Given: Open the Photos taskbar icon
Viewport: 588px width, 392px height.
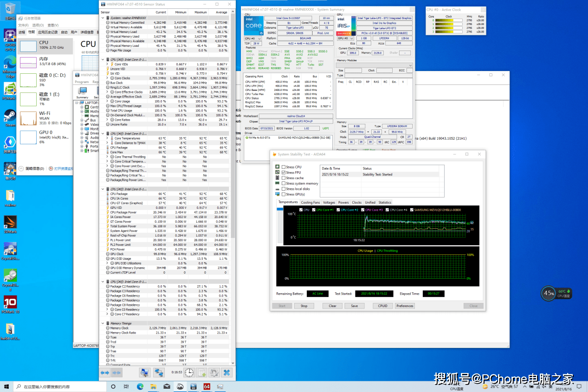Looking at the screenshot, I should point(180,386).
